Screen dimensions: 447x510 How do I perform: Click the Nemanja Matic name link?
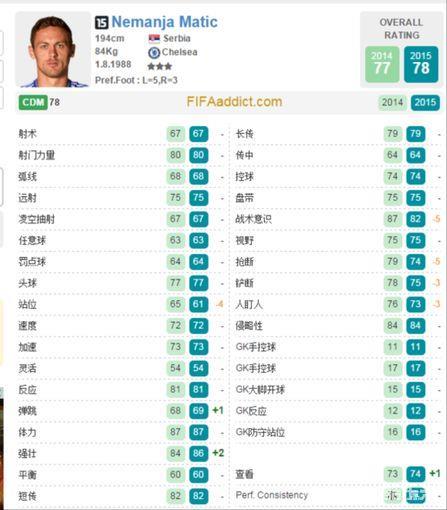coord(164,22)
